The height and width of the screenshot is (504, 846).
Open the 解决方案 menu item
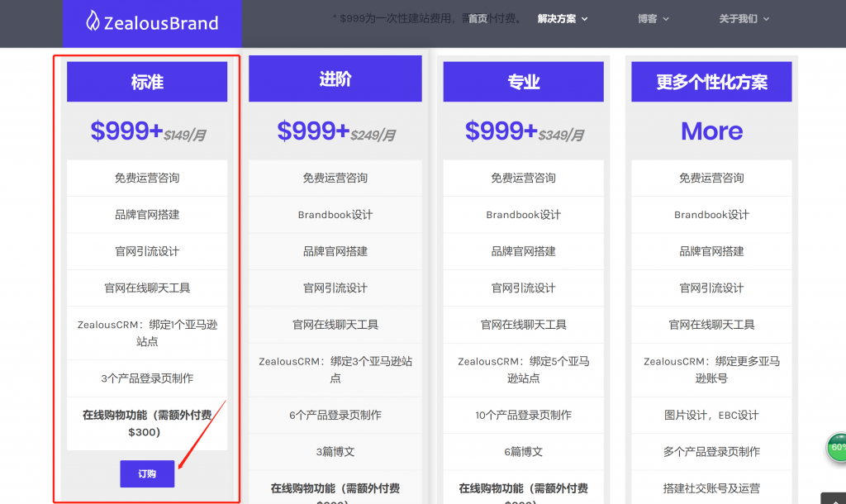coord(557,19)
